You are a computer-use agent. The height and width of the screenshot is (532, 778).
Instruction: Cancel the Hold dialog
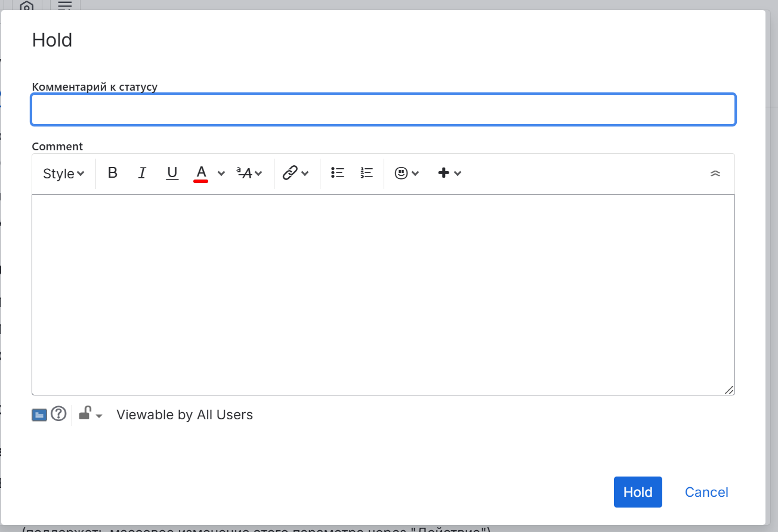coord(706,492)
